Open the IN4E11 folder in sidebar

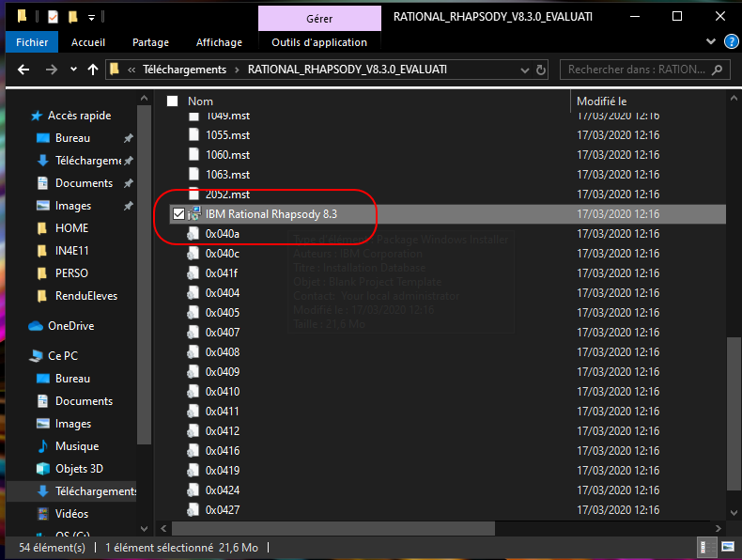coord(71,251)
